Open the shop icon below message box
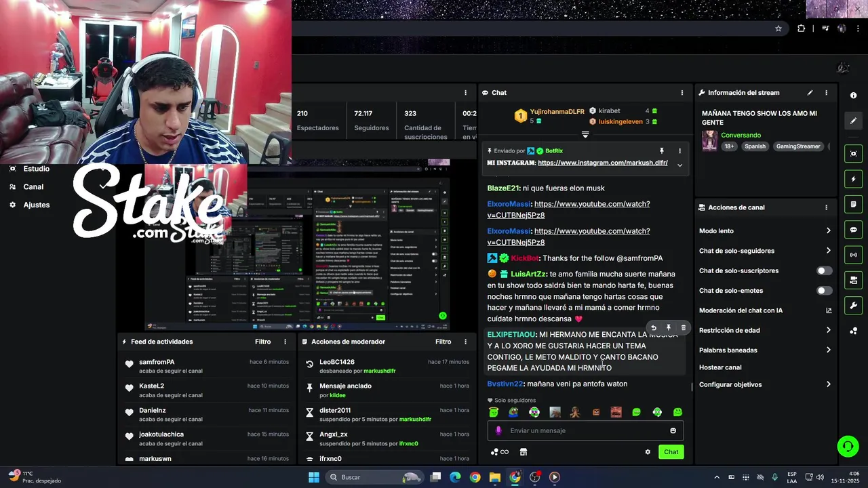Screen dimensions: 868x488 (x=524, y=452)
